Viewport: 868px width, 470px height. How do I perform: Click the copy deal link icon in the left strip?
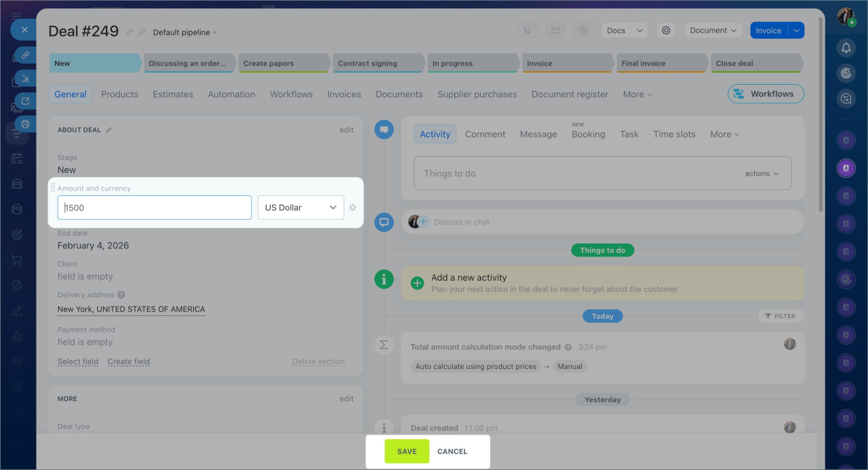25,54
